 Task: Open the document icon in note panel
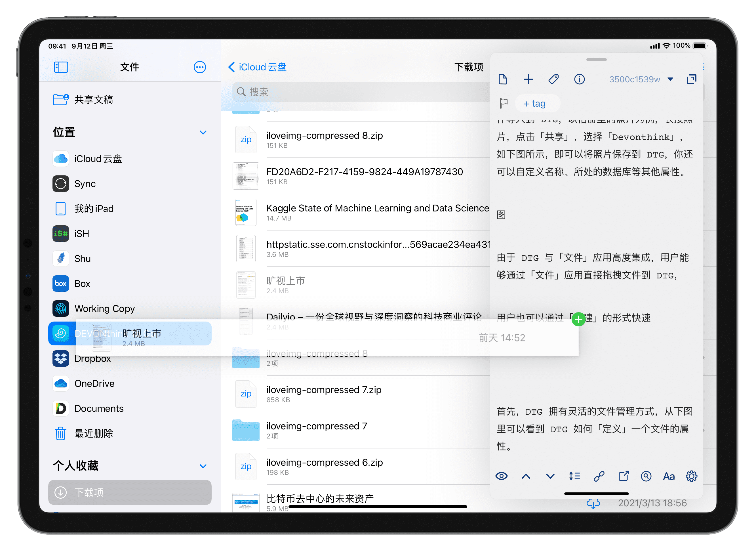pyautogui.click(x=503, y=79)
